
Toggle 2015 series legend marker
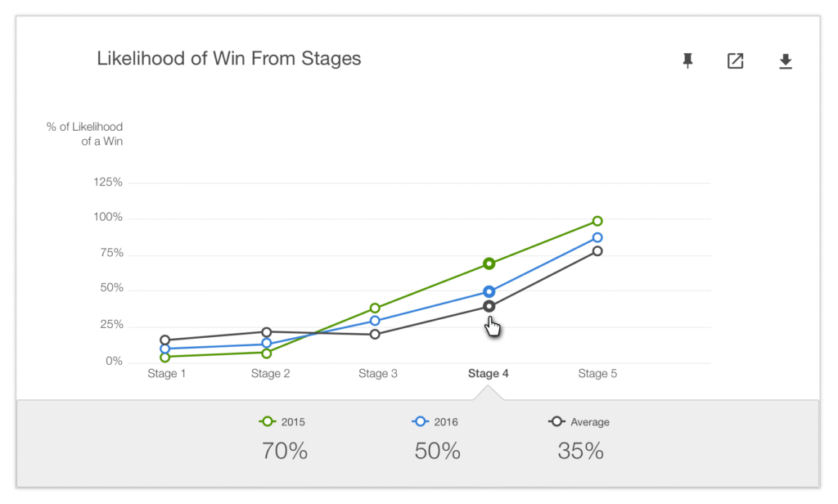pos(267,421)
